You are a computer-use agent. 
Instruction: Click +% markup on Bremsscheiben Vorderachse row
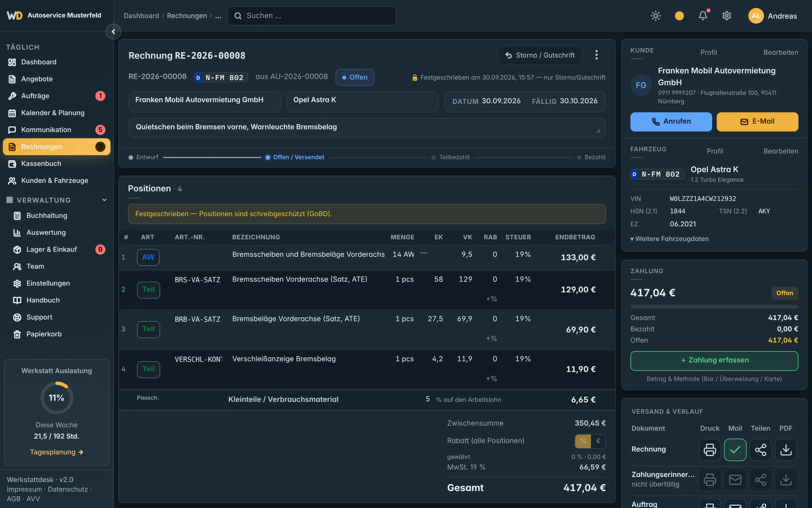[491, 299]
